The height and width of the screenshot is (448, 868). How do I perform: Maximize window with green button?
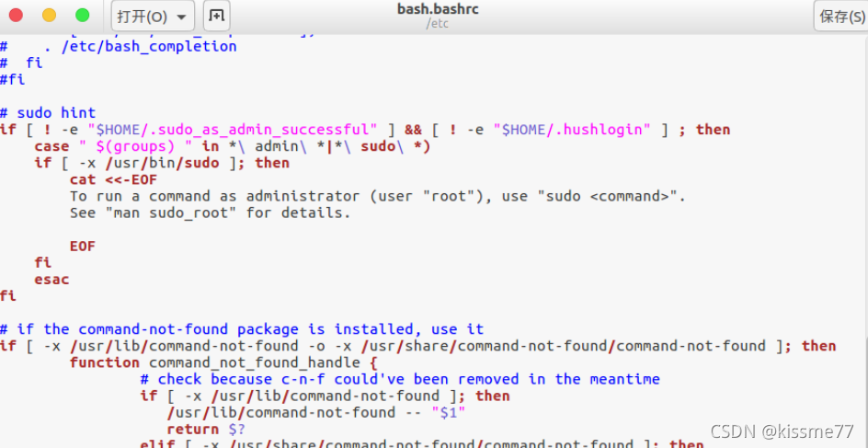[83, 16]
